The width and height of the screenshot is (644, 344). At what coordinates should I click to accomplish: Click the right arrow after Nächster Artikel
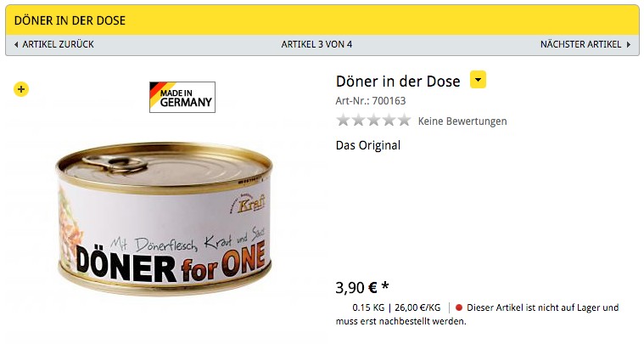point(629,44)
